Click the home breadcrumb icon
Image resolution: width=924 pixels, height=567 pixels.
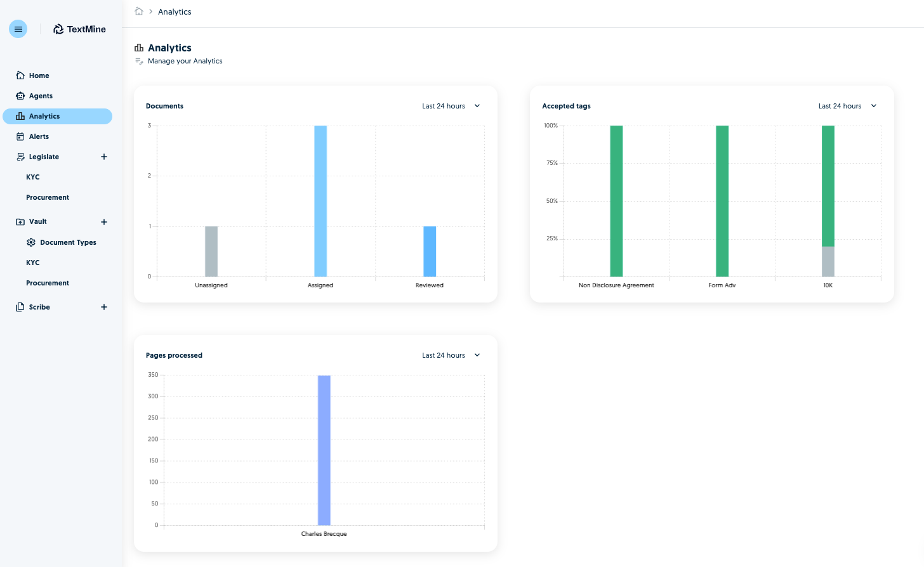coord(139,11)
